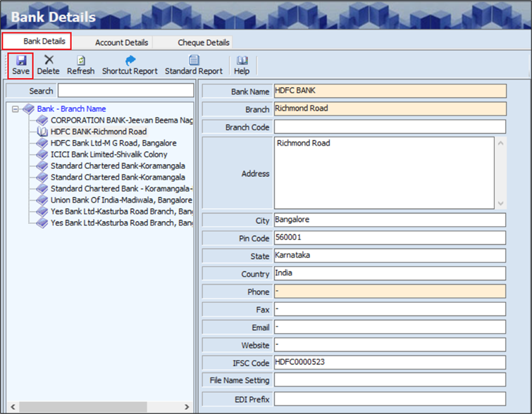Image resolution: width=532 pixels, height=414 pixels.
Task: Open the Standard Report icon
Action: 194,61
